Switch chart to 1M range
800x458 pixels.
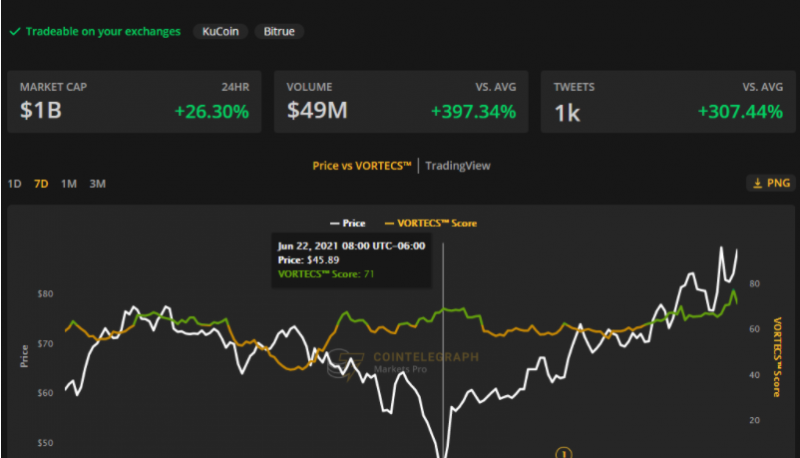coord(69,184)
